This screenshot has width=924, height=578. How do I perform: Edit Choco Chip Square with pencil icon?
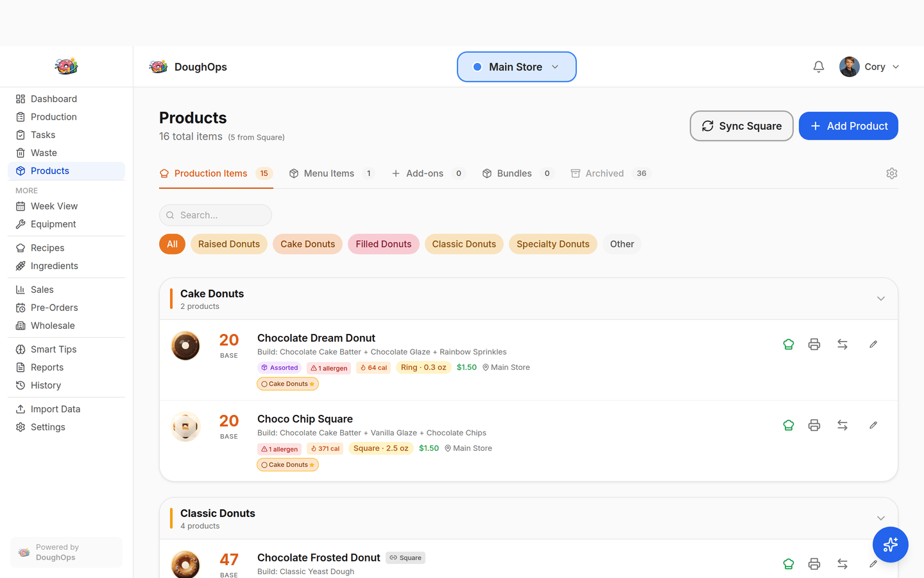coord(873,425)
